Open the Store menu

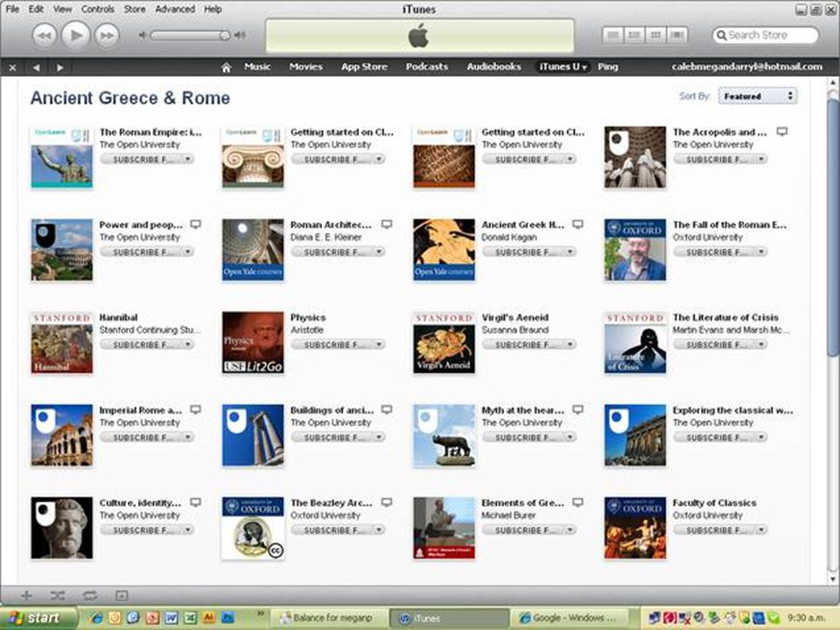(x=135, y=9)
